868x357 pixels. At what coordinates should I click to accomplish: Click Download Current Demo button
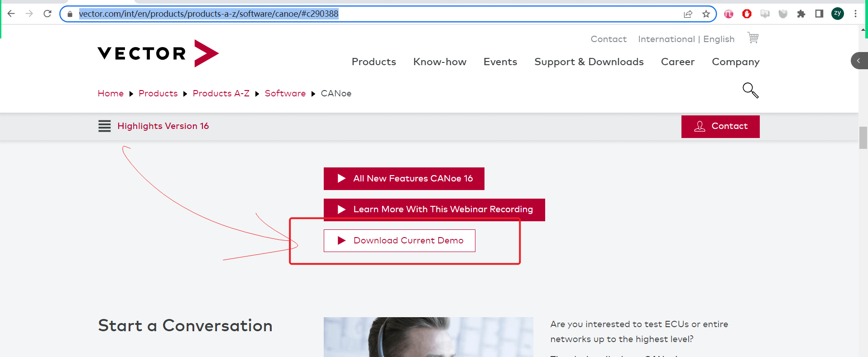(x=399, y=241)
